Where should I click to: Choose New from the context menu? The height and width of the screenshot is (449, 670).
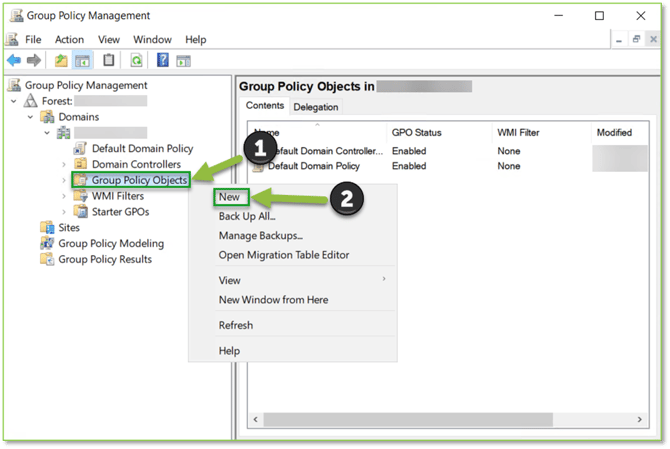pos(229,197)
